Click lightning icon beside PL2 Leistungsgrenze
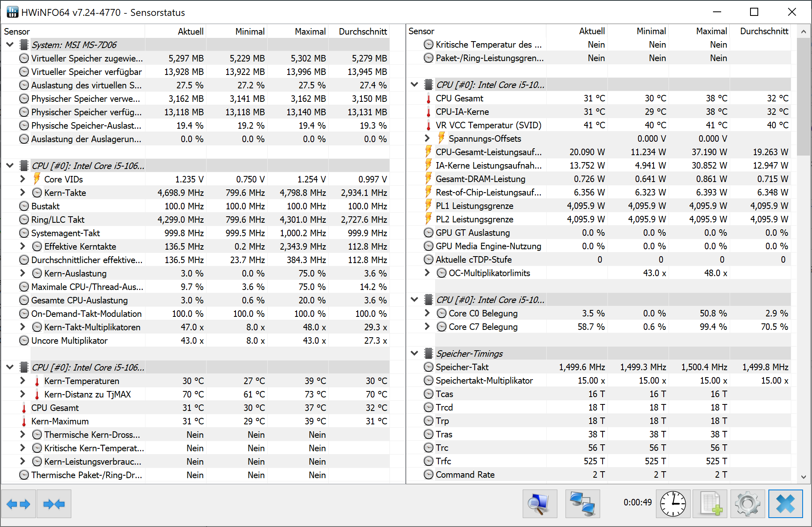Image resolution: width=812 pixels, height=527 pixels. 428,219
